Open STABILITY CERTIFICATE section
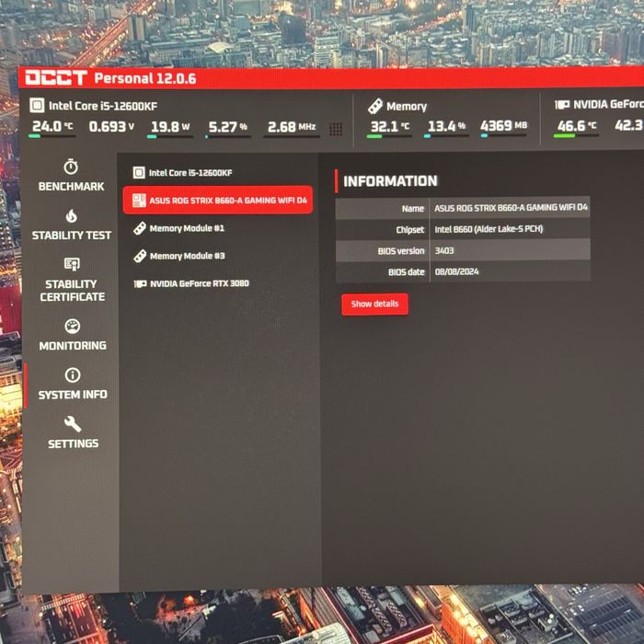 [73, 291]
